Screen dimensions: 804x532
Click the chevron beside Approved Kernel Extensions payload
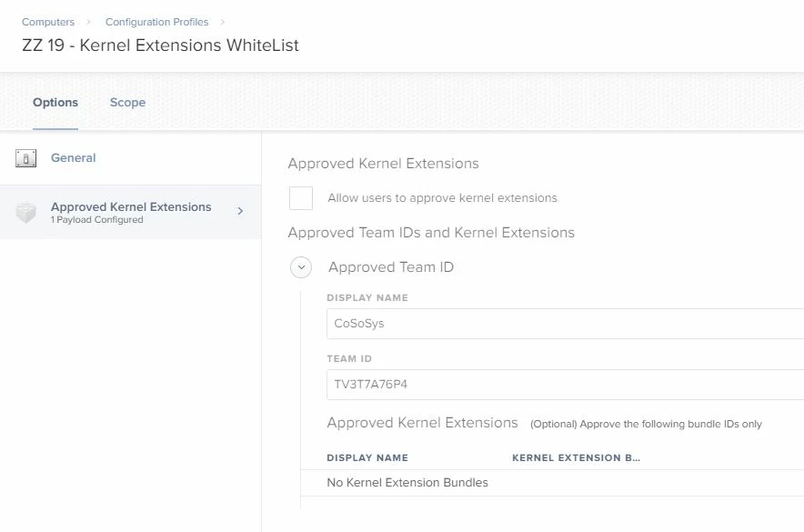(x=240, y=211)
